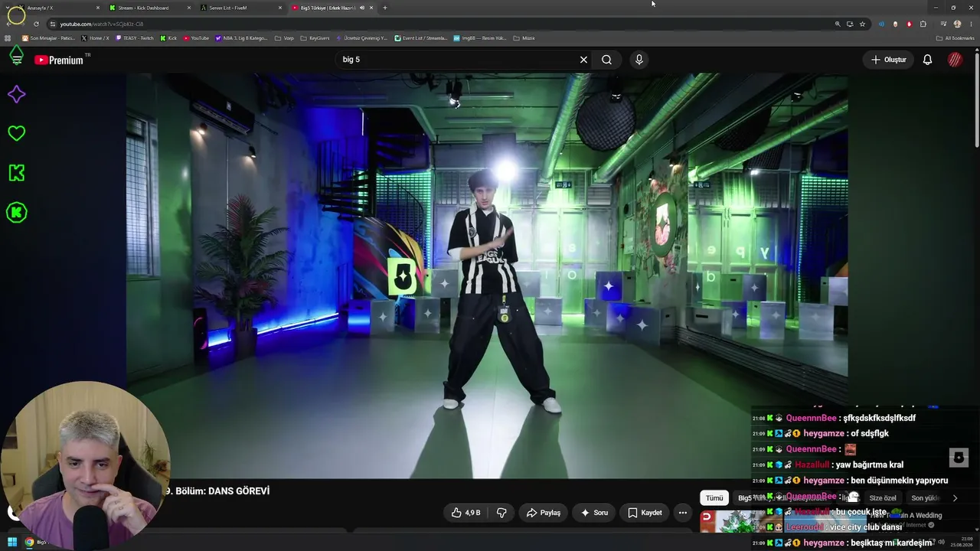
Task: Clear the YouTube search box text
Action: click(x=583, y=60)
